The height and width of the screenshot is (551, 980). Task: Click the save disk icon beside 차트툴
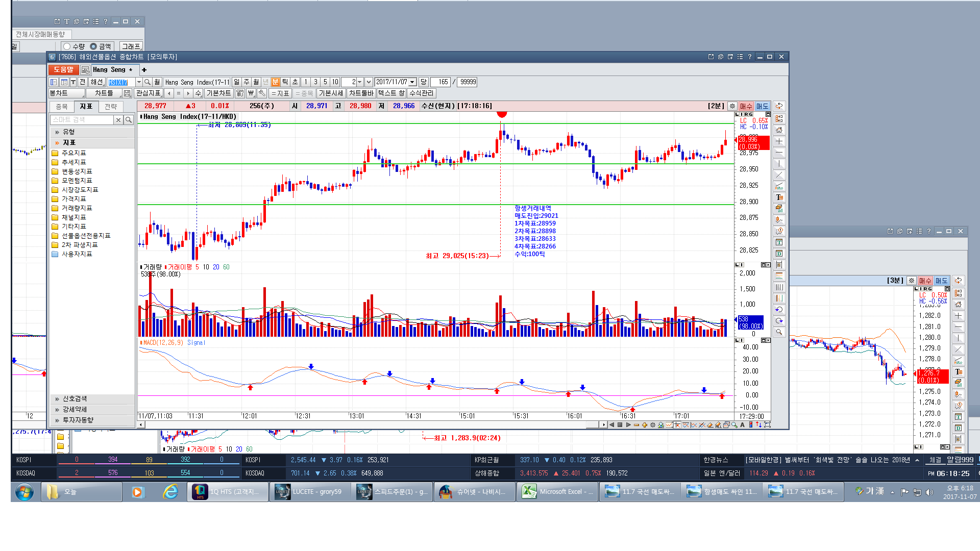point(127,93)
